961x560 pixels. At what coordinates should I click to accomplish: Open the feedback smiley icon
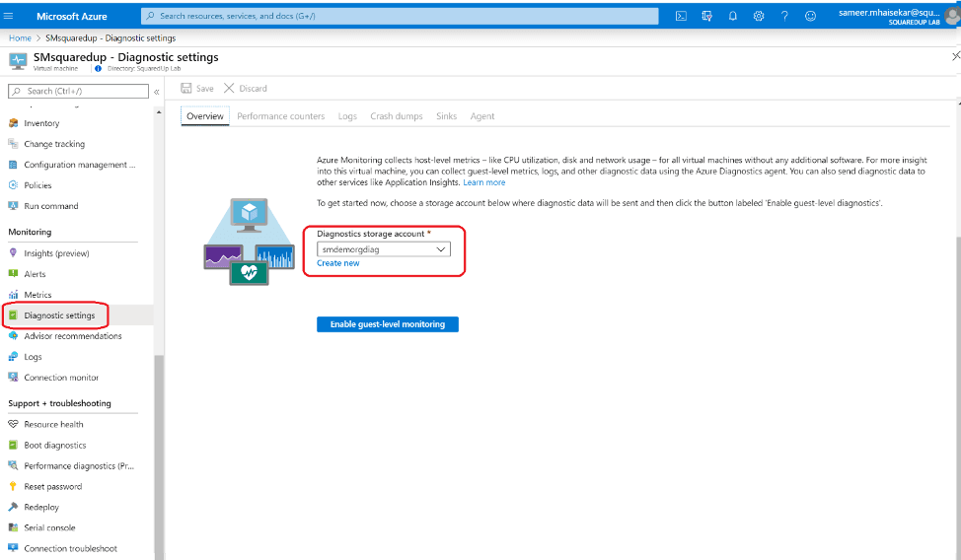(x=811, y=16)
